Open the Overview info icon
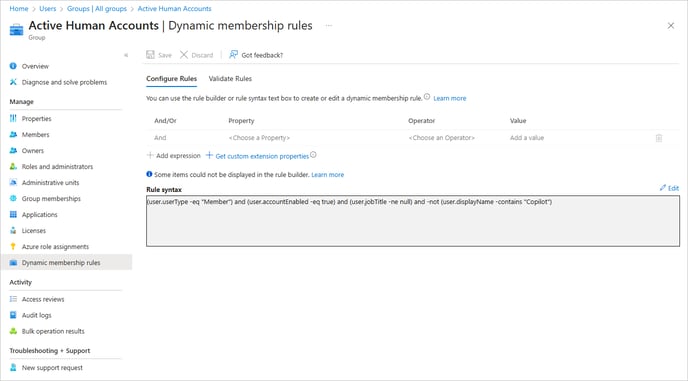 13,66
